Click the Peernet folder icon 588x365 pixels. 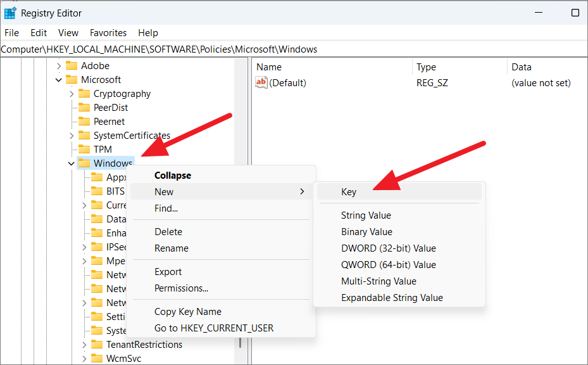[84, 121]
